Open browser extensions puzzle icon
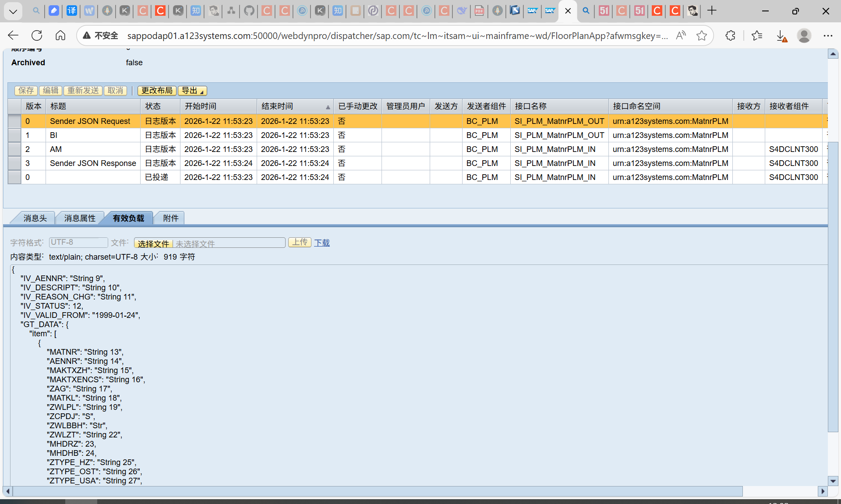This screenshot has width=841, height=504. [730, 35]
